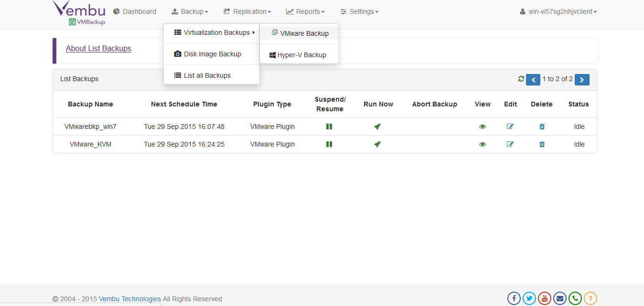The width and height of the screenshot is (644, 306).
Task: Open the Dashboard page
Action: (135, 11)
